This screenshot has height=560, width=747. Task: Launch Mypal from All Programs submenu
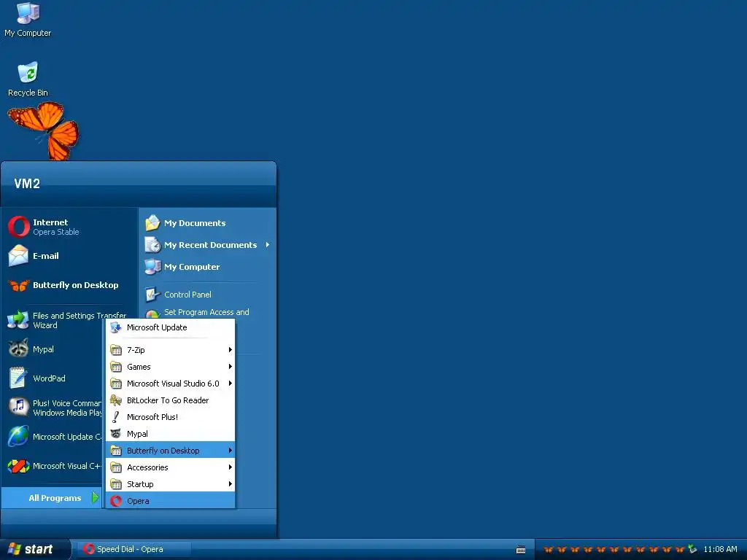171,434
